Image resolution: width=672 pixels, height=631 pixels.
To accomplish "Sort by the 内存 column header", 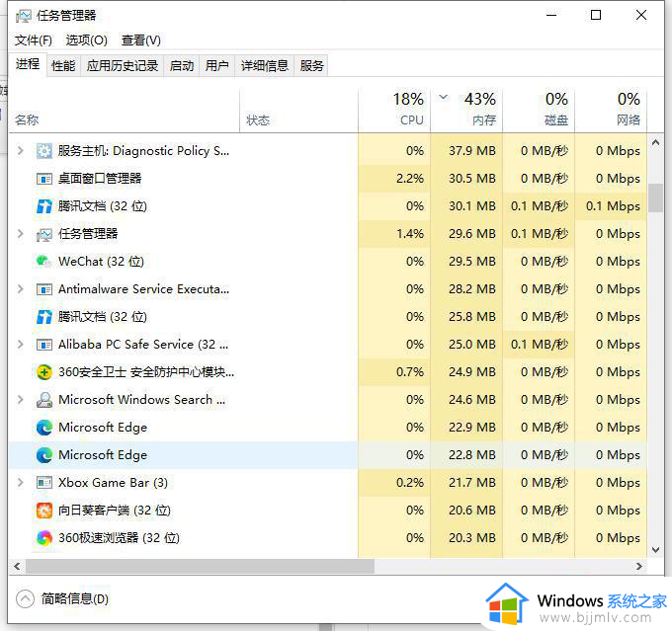I will point(466,110).
